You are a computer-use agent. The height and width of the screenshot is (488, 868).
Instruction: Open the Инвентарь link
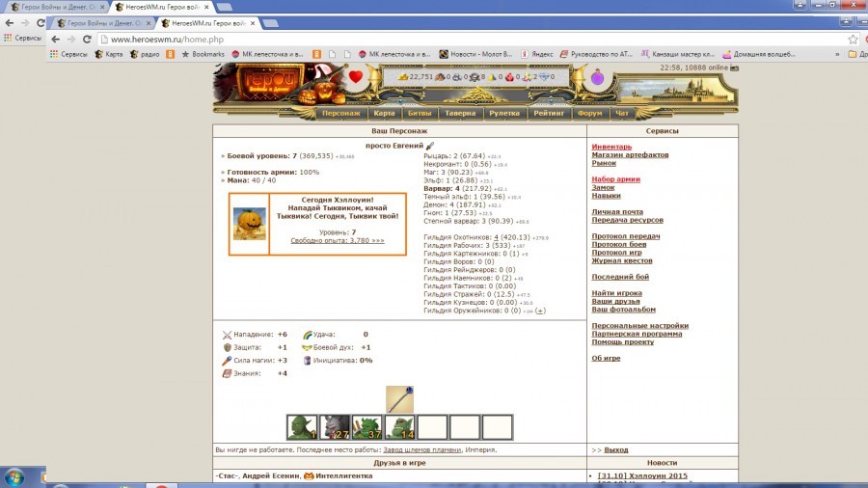611,147
